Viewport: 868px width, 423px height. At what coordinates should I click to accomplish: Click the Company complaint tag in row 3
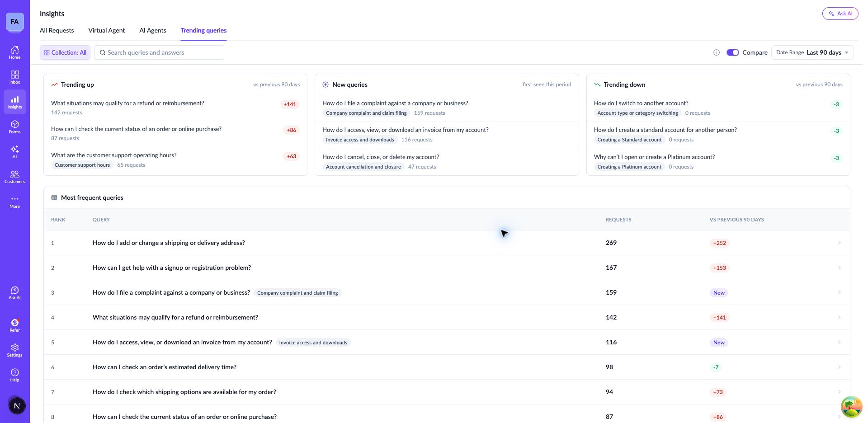pos(297,293)
